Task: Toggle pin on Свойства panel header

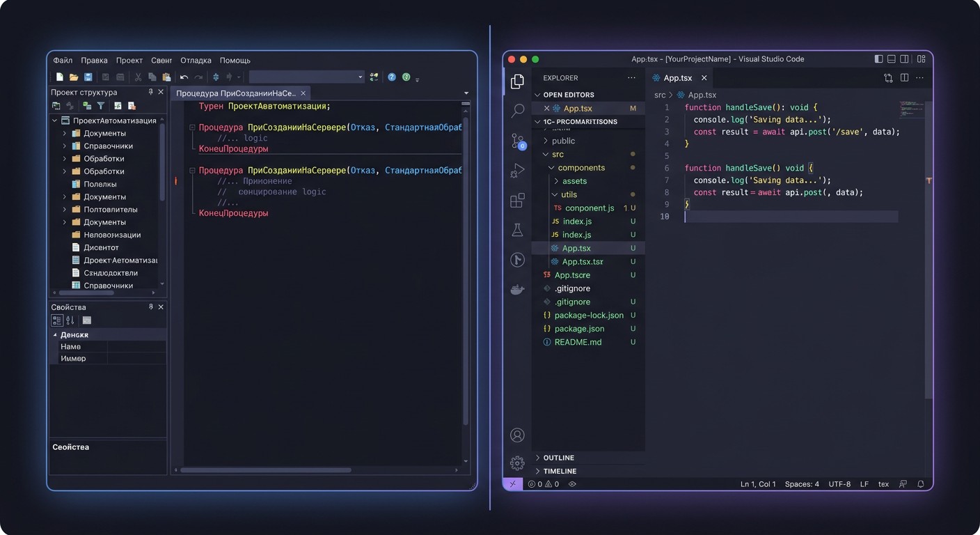Action: pyautogui.click(x=151, y=307)
